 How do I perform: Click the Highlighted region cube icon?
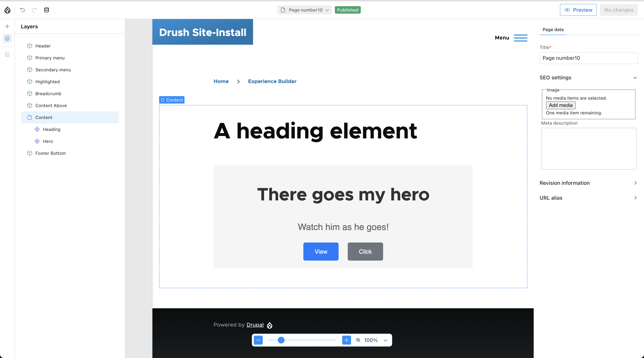(30, 82)
